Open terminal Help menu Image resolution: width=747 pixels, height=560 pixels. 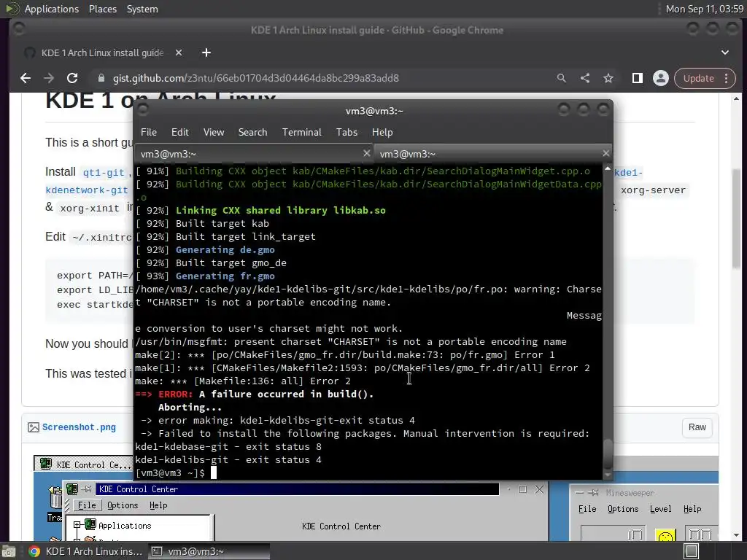[x=382, y=133]
